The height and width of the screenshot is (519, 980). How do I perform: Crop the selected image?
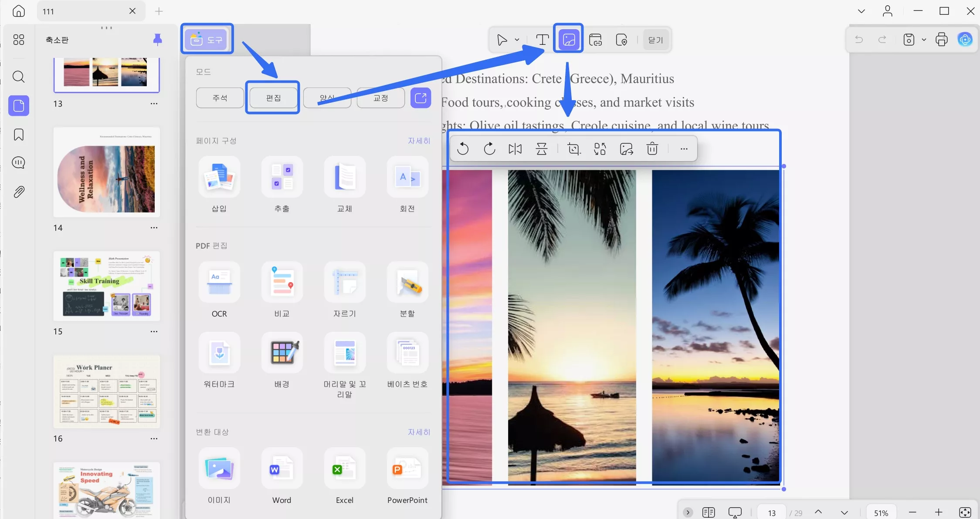(x=574, y=149)
